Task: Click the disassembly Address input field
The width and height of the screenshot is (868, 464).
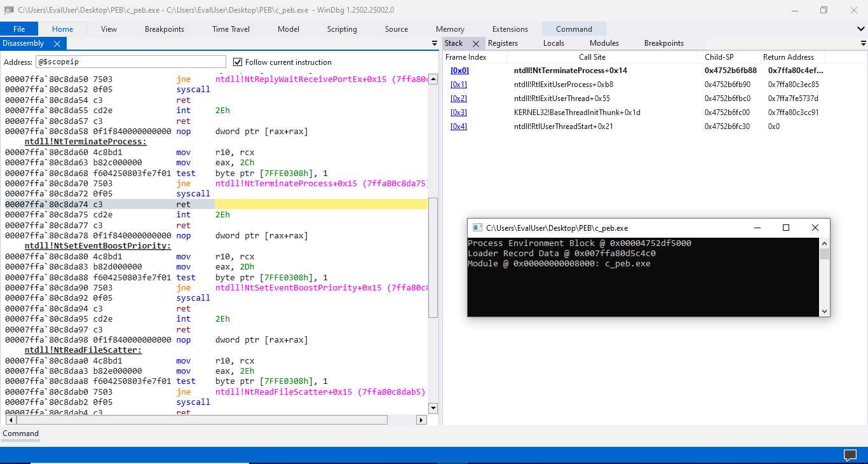Action: (130, 62)
